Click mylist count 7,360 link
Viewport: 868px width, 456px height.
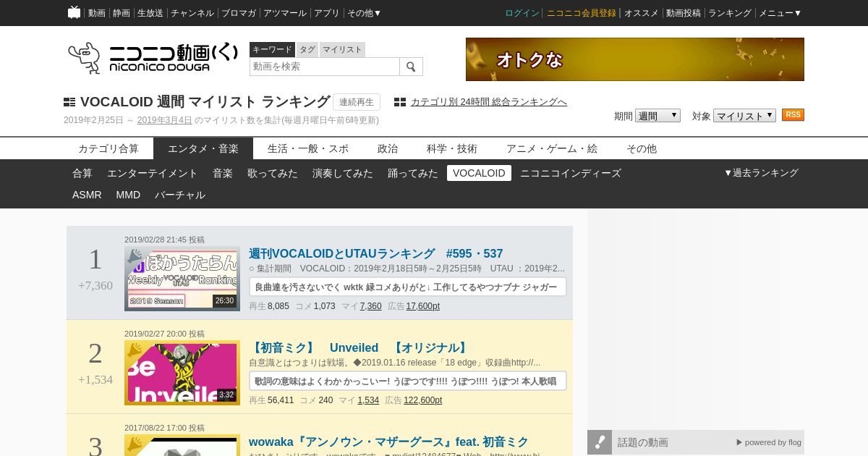coord(370,306)
